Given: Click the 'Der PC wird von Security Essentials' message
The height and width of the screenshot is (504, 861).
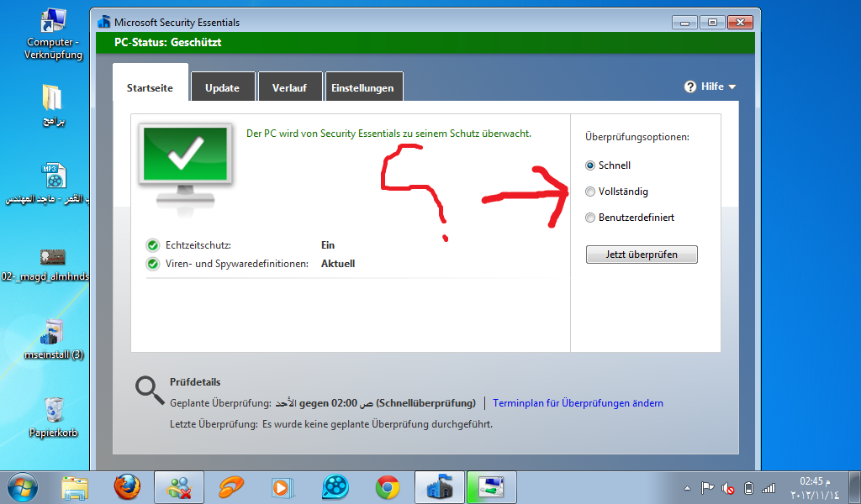Looking at the screenshot, I should 388,134.
